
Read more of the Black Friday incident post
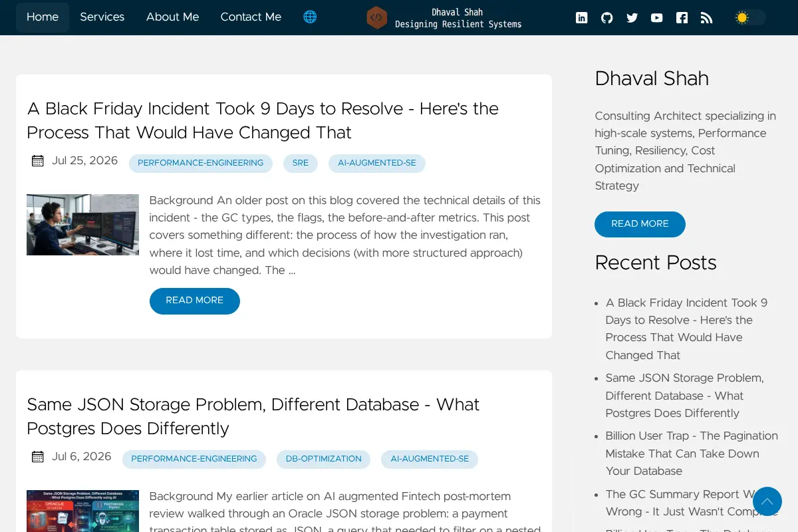(194, 301)
